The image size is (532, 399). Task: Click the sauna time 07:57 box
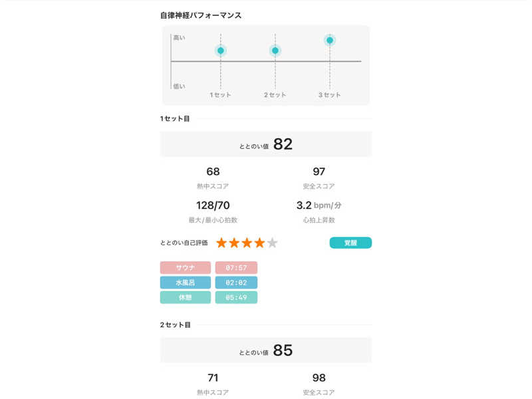pos(236,267)
